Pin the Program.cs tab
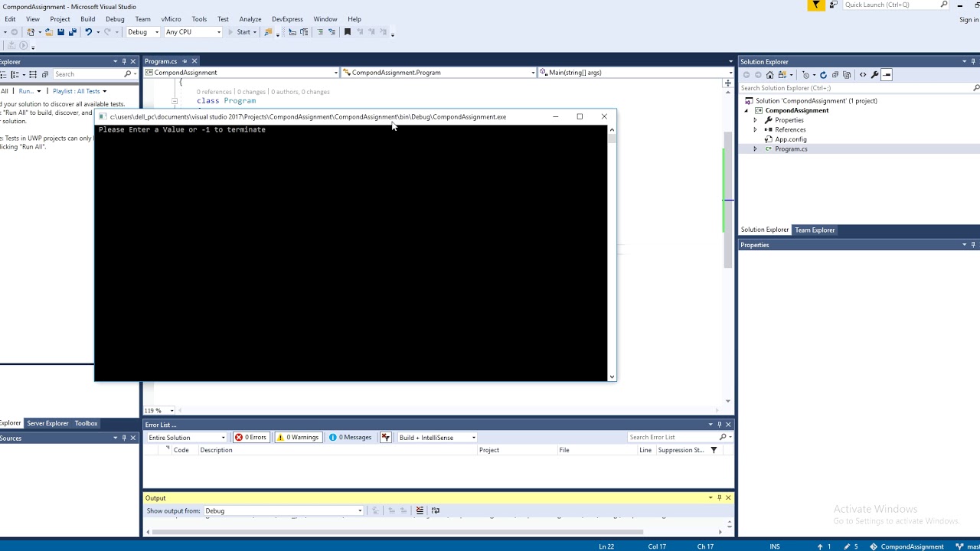This screenshot has width=980, height=551. 185,61
